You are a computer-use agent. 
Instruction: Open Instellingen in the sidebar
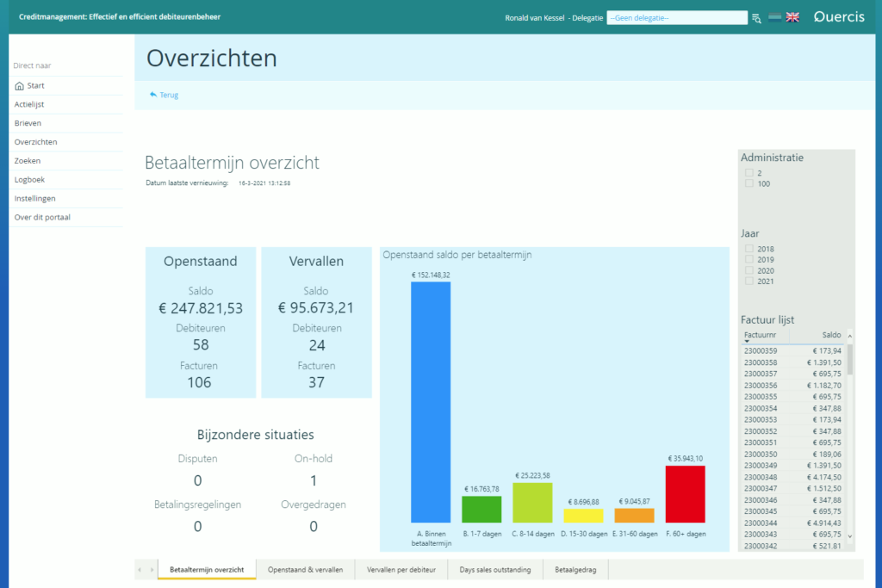[34, 198]
